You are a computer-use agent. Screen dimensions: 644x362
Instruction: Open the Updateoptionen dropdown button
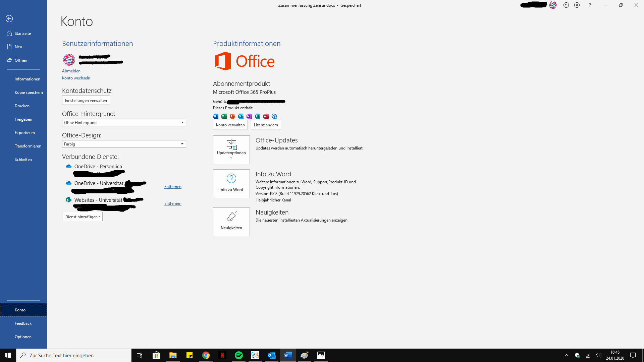(x=231, y=150)
